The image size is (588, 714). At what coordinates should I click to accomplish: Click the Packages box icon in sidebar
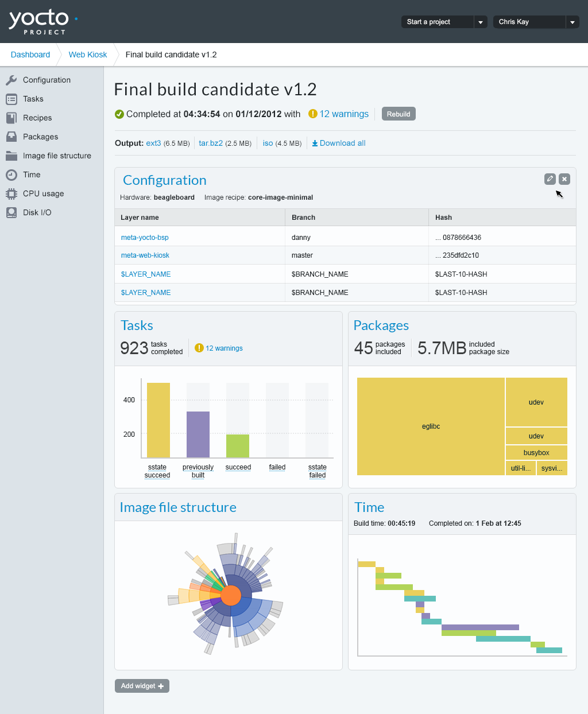click(11, 137)
